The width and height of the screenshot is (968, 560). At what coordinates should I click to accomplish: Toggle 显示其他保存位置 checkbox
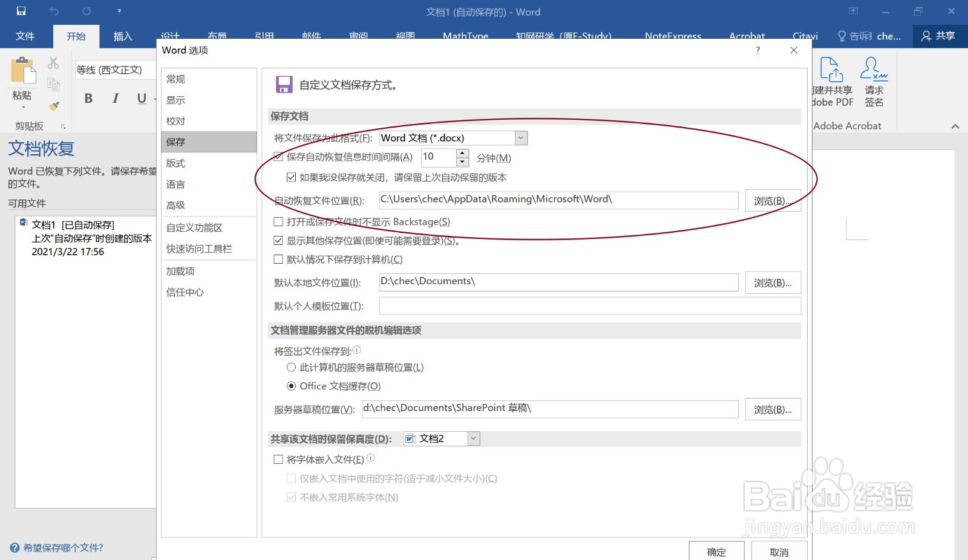pos(278,241)
